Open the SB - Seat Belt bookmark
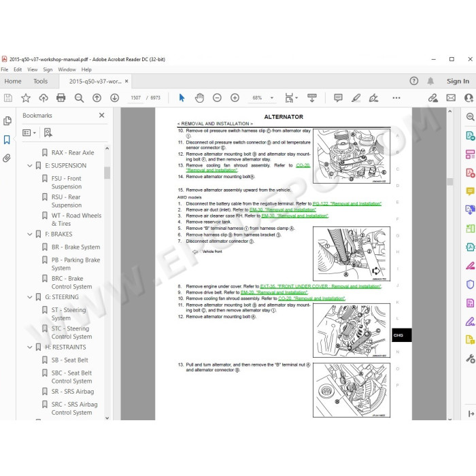The image size is (476, 476). click(69, 360)
